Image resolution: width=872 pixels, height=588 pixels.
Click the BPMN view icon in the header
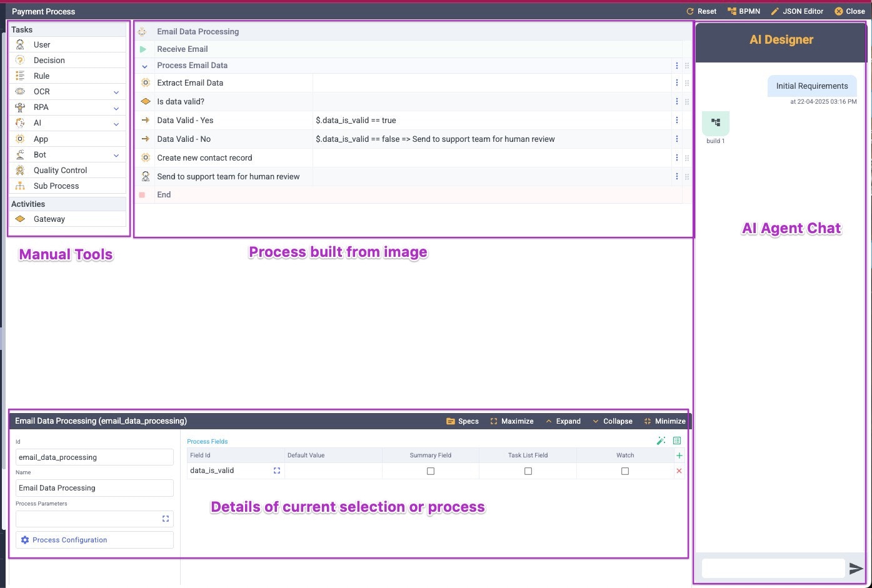coord(744,11)
